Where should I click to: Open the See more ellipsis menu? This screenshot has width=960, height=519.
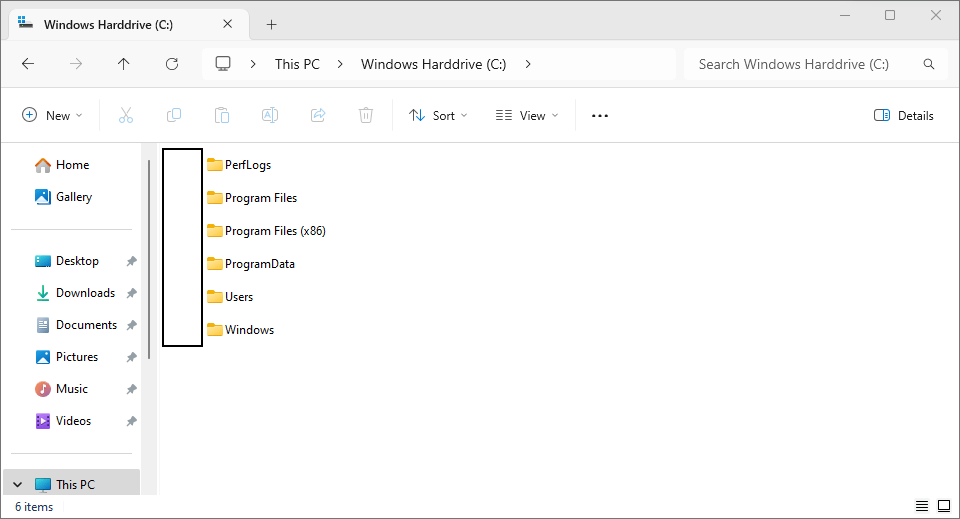(600, 116)
